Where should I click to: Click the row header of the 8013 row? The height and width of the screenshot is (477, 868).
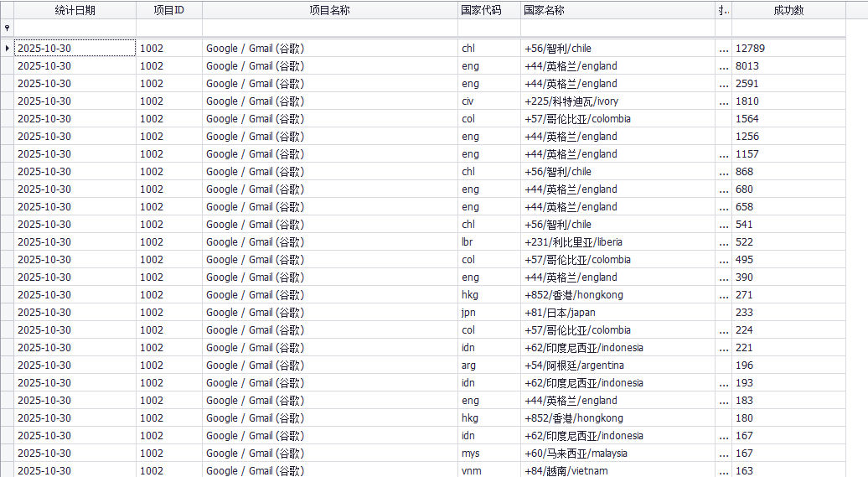tap(7, 66)
